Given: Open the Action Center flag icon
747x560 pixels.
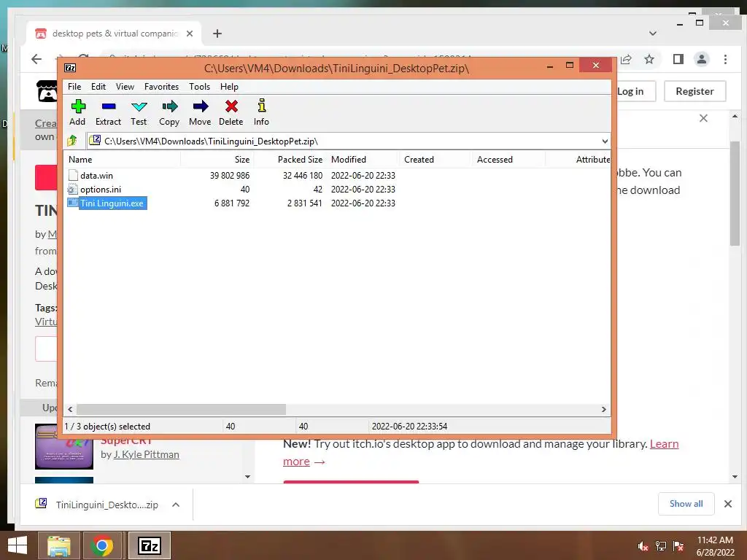Looking at the screenshot, I should coord(678,546).
